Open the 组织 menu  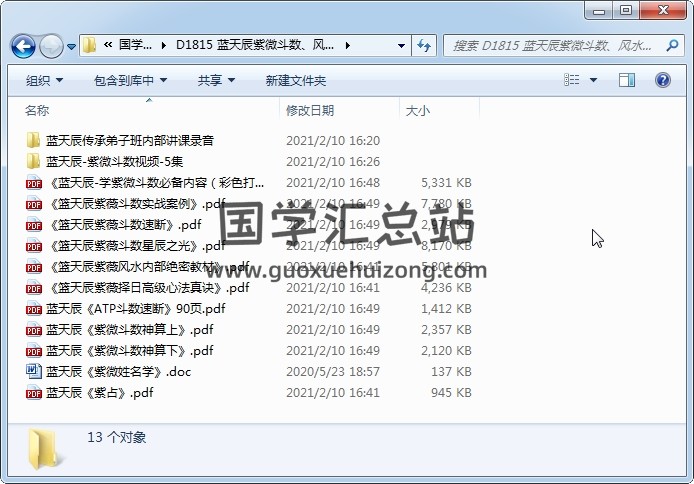coord(44,81)
